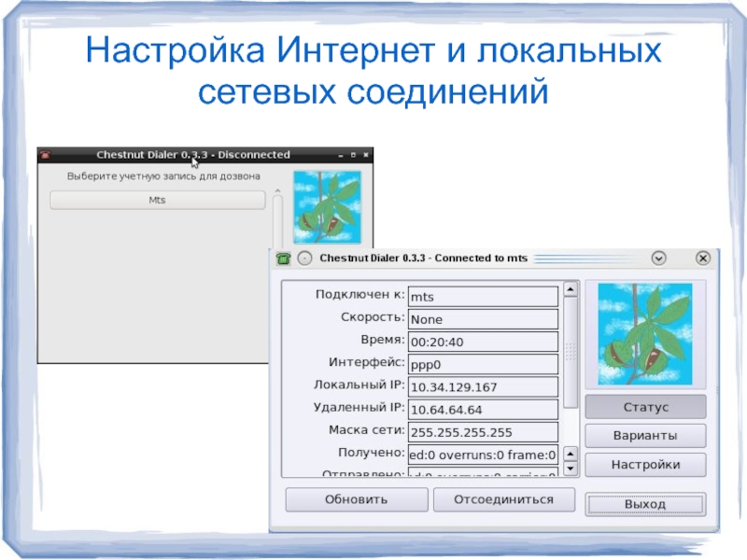Click the status list scrollbar up arrow
The height and width of the screenshot is (560, 747).
(571, 289)
